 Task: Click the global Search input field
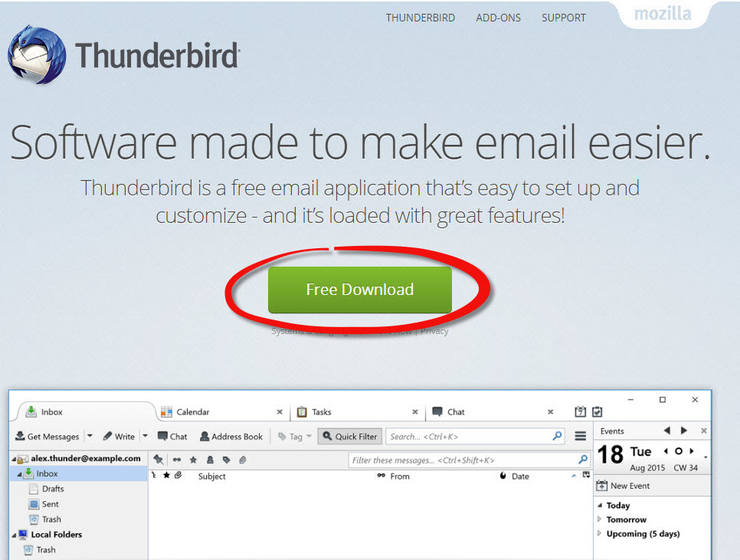(468, 437)
